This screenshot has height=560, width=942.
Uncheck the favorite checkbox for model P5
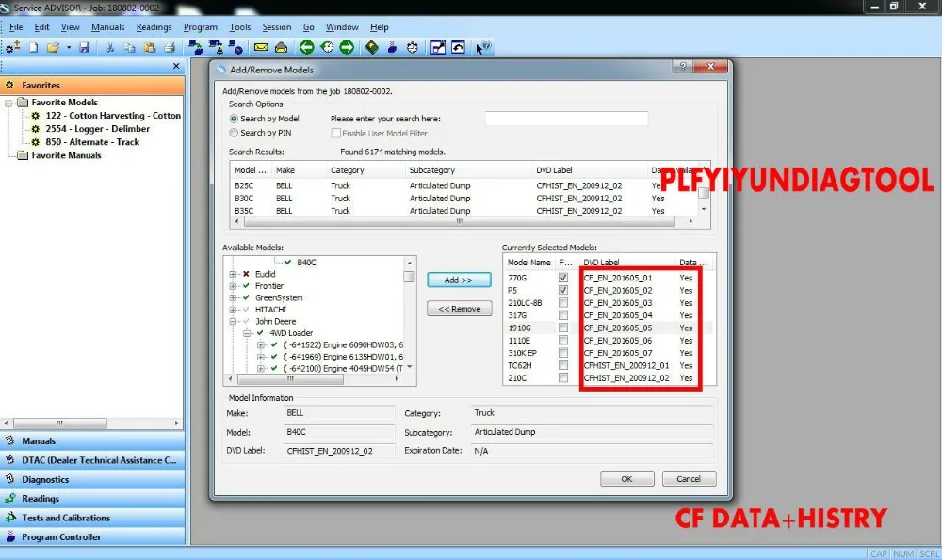pos(563,290)
